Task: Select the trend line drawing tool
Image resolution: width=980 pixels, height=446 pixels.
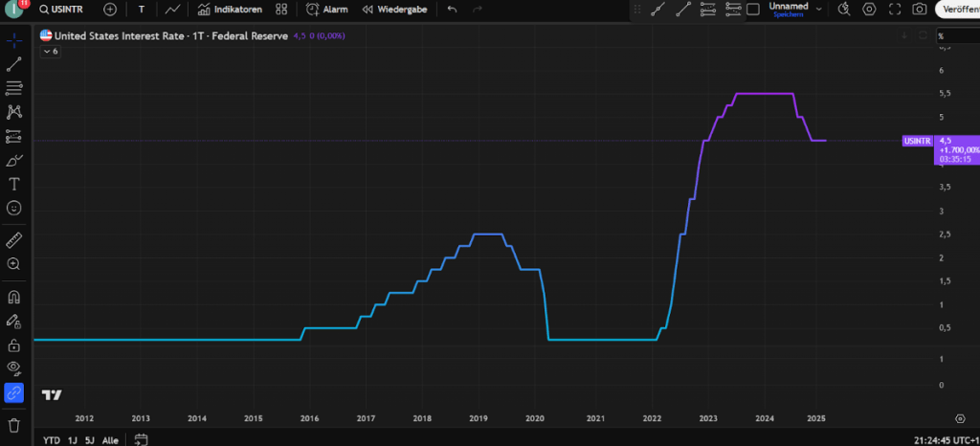Action: point(14,64)
